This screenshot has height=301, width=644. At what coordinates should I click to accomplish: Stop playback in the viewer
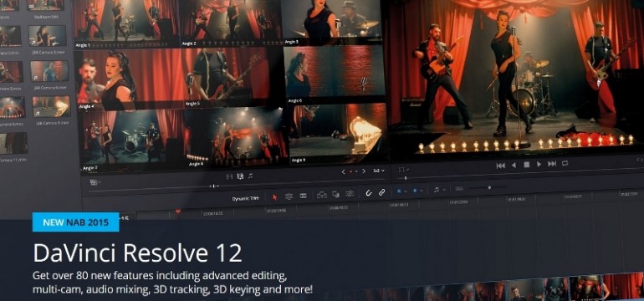pos(526,165)
